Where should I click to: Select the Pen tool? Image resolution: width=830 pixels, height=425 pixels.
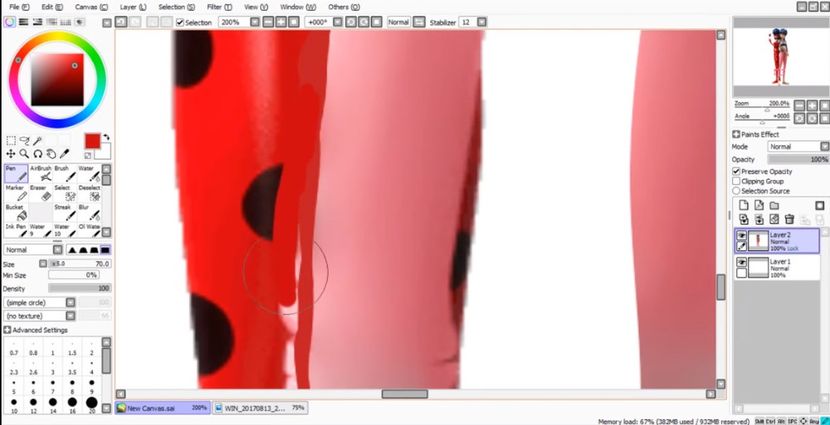tap(16, 174)
